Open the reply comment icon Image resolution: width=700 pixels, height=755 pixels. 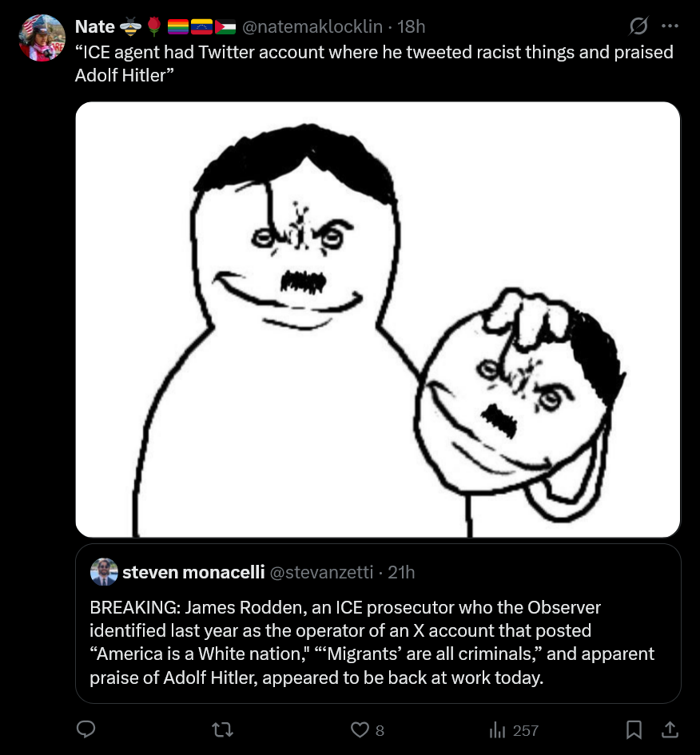(86, 729)
